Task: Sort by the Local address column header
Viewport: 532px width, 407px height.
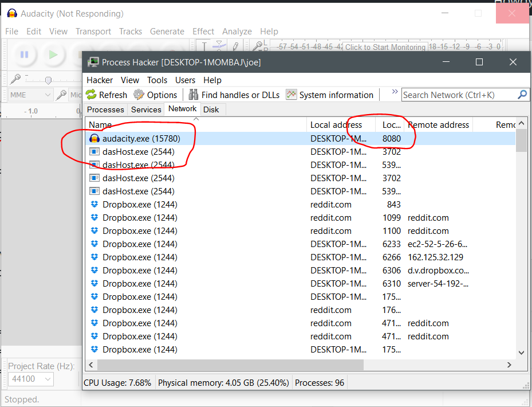Action: 341,125
